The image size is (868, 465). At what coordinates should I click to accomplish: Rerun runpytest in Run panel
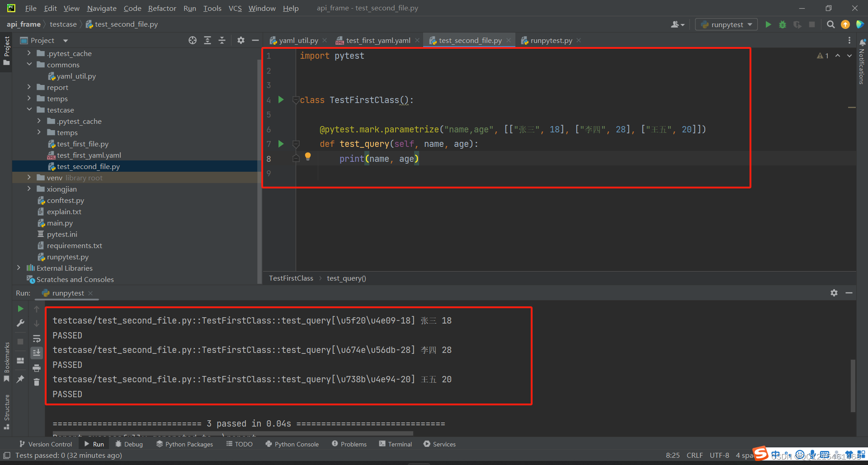(x=20, y=309)
